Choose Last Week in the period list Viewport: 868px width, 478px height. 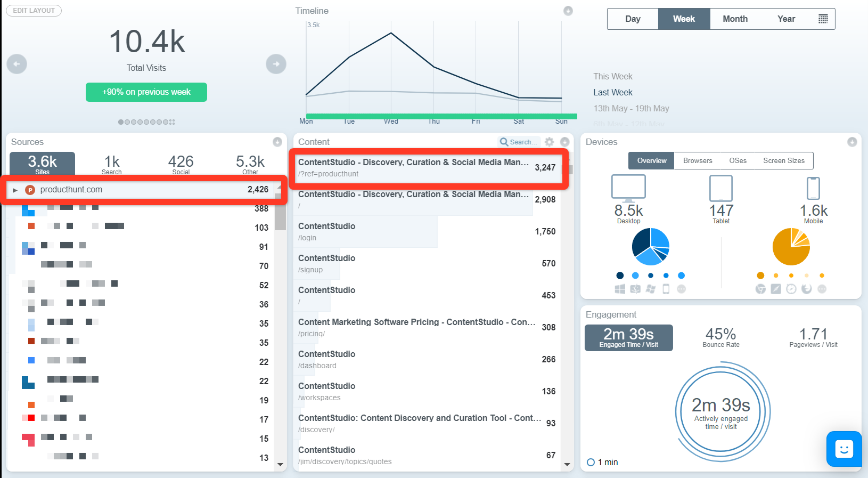click(x=613, y=92)
